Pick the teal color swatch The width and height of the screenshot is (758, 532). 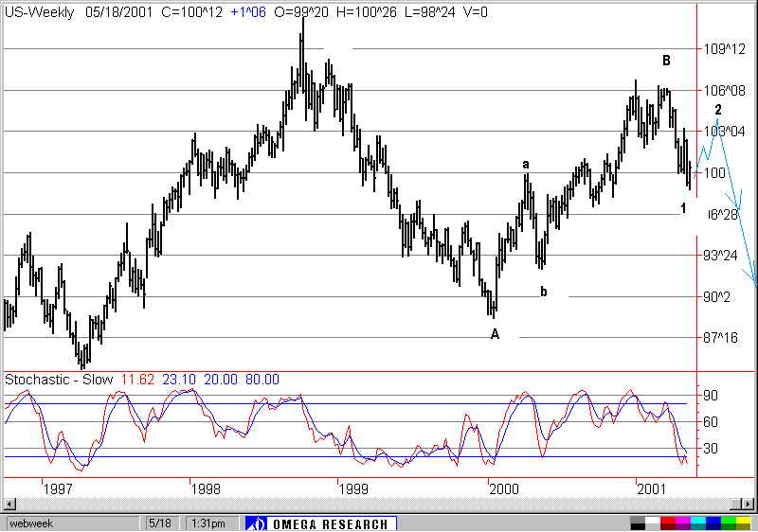(698, 526)
